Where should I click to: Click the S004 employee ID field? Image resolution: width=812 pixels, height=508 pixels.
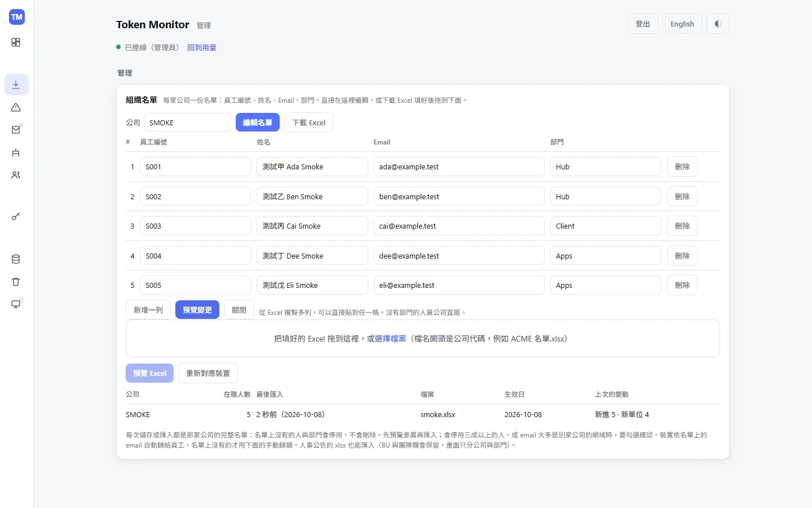click(x=195, y=256)
